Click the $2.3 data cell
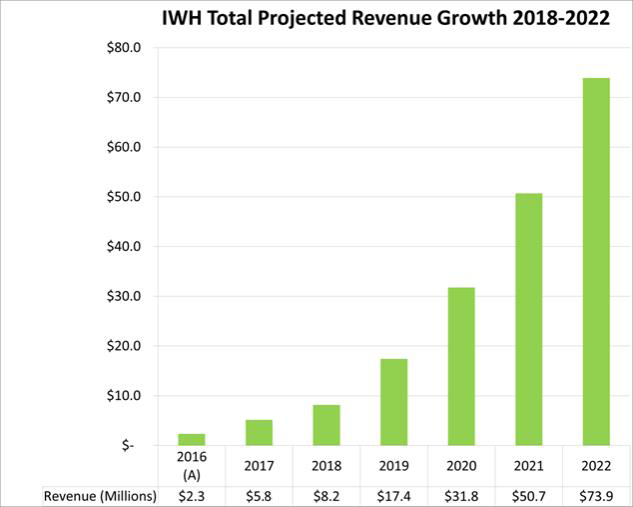Screen dimensions: 633x507 coord(192,496)
